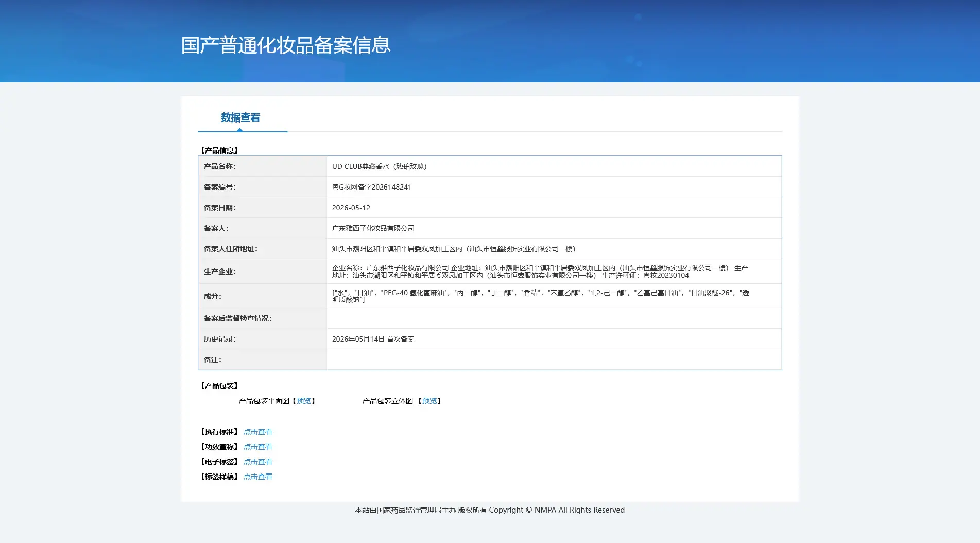The width and height of the screenshot is (980, 543).
Task: Click the 历史记录 field label
Action: [x=220, y=339]
